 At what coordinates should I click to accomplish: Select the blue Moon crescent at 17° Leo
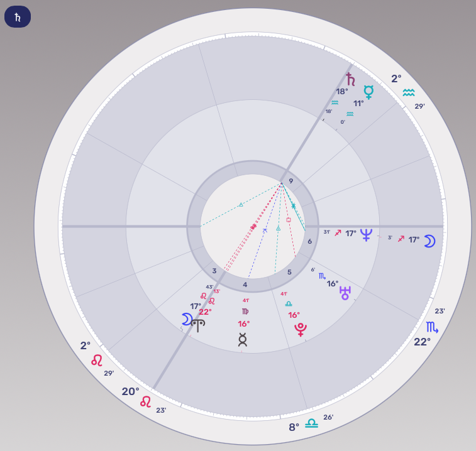pos(186,319)
